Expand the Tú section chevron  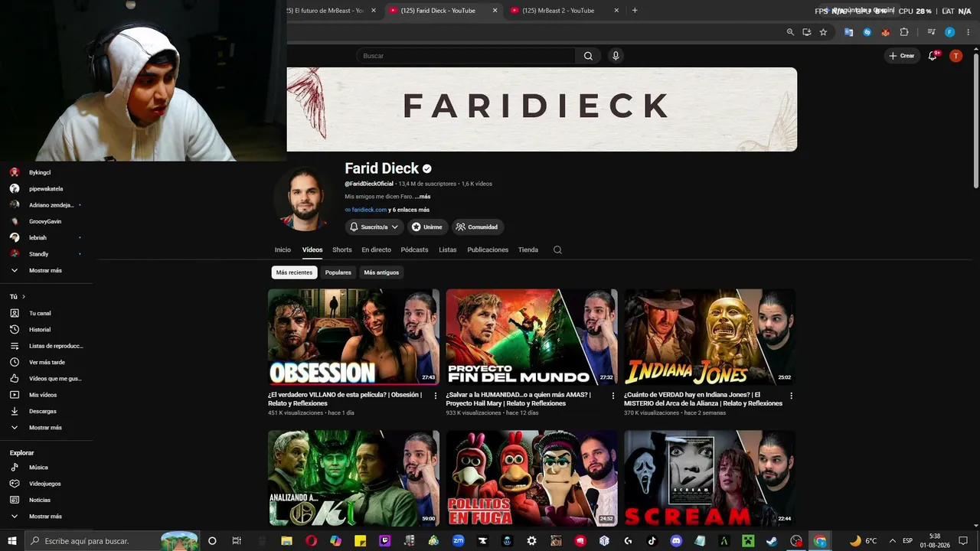tap(24, 297)
